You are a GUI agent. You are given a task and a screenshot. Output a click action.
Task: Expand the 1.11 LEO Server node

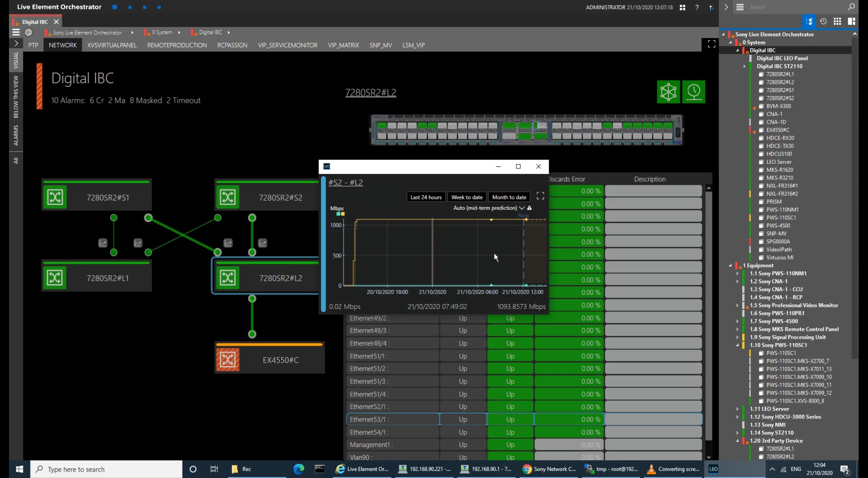point(737,409)
